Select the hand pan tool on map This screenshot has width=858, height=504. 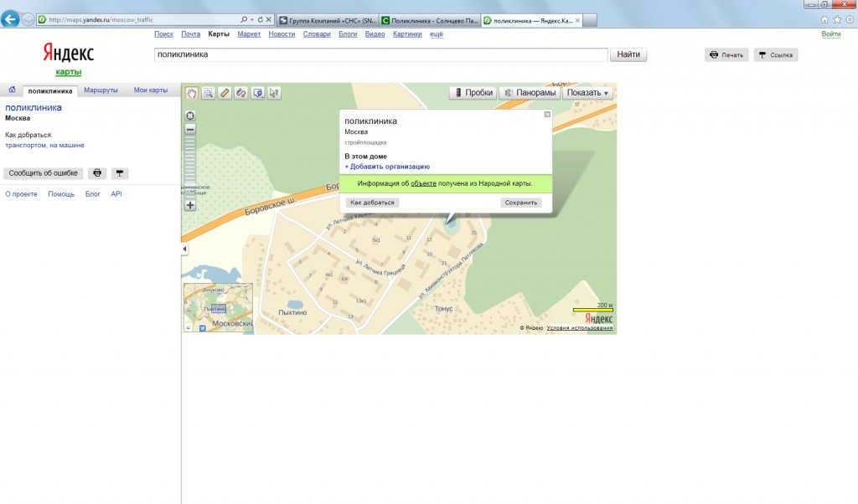pos(192,93)
